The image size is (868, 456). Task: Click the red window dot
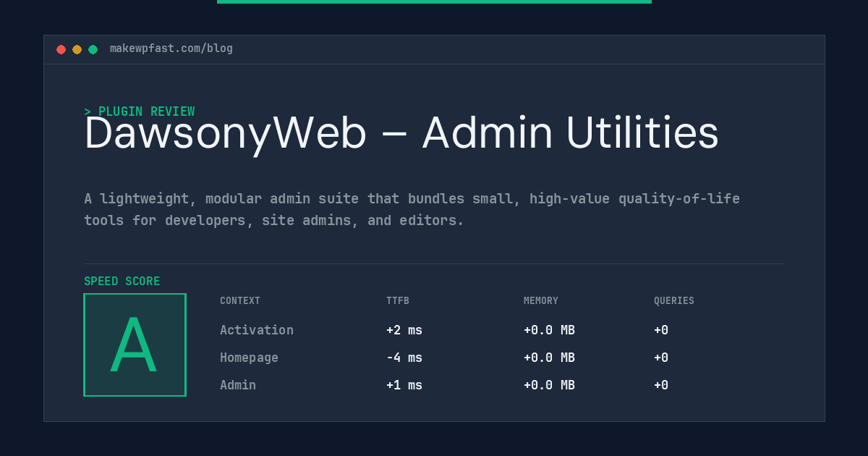tap(61, 49)
